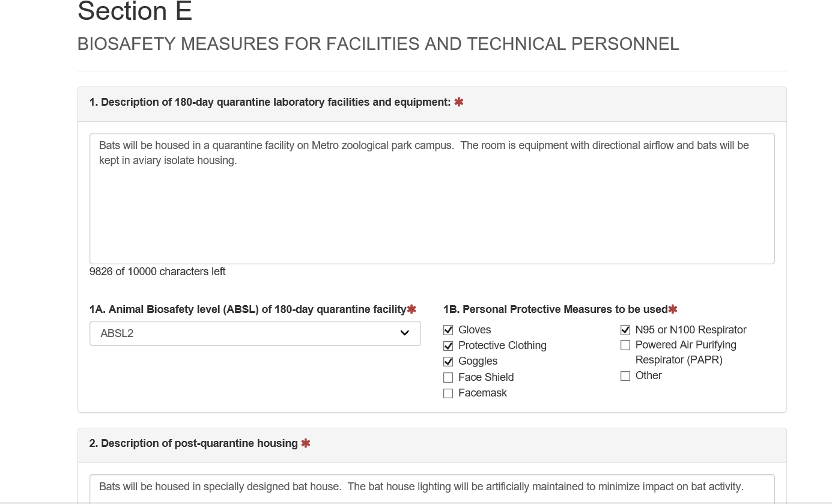Uncheck N95 or N100 Respirator
The height and width of the screenshot is (504, 832).
(x=625, y=330)
